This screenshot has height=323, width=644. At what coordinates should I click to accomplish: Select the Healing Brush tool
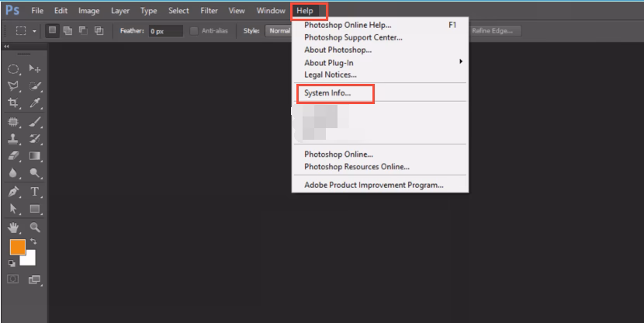(x=13, y=122)
